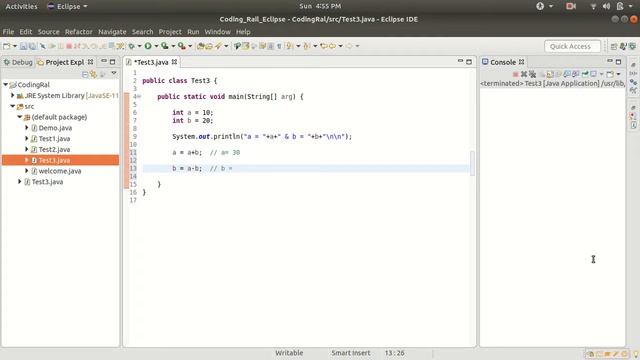Click Link with Editor icon
The height and width of the screenshot is (360, 640).
[x=93, y=74]
